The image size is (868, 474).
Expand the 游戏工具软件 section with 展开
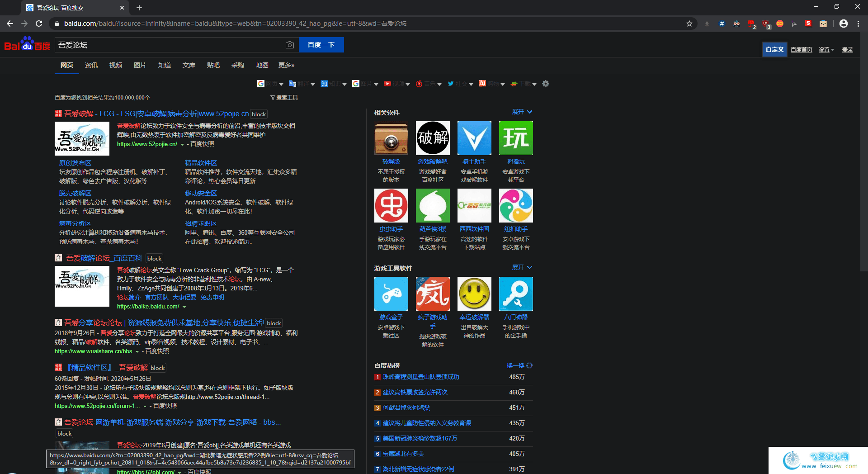pos(522,267)
